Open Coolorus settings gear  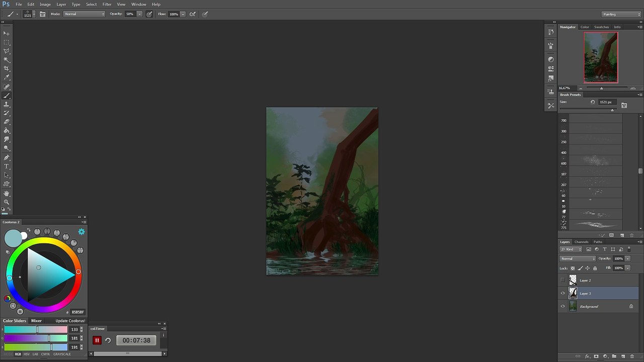[x=82, y=232]
